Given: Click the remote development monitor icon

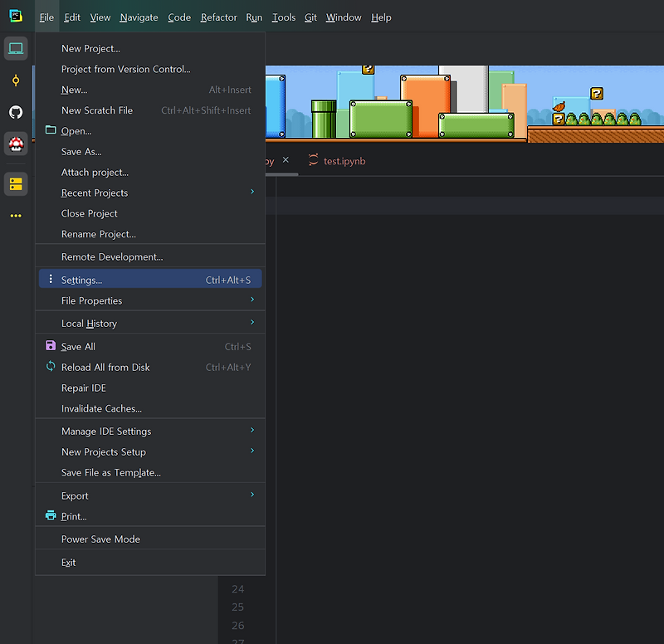Looking at the screenshot, I should click(x=15, y=48).
